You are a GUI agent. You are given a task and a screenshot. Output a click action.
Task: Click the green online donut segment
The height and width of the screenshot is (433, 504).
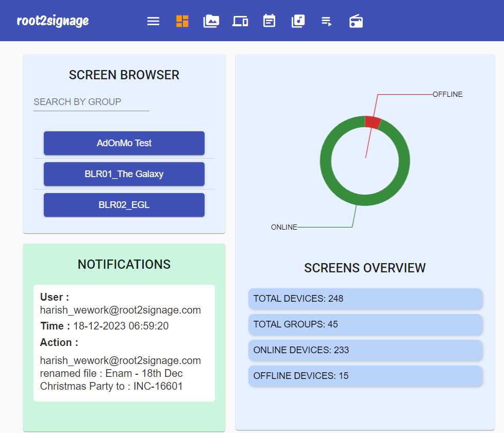click(326, 161)
